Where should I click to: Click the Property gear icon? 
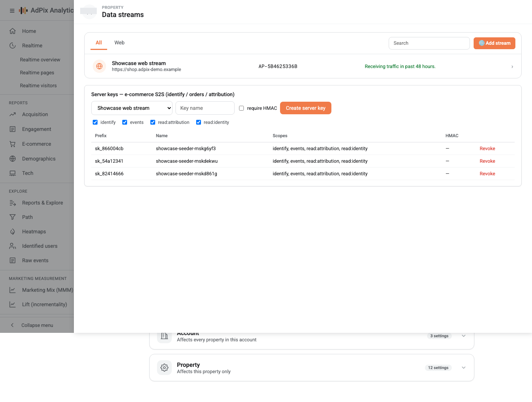164,368
